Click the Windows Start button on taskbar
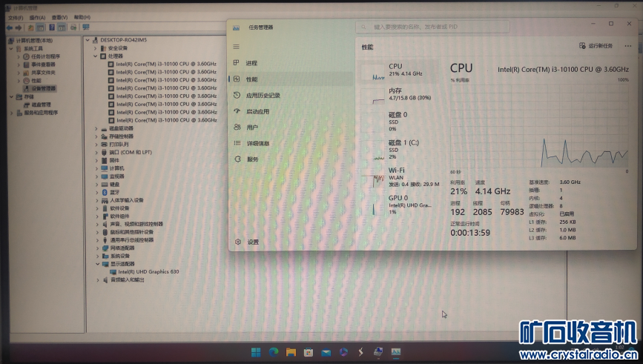Screen dimensions: 643x364 (256, 352)
